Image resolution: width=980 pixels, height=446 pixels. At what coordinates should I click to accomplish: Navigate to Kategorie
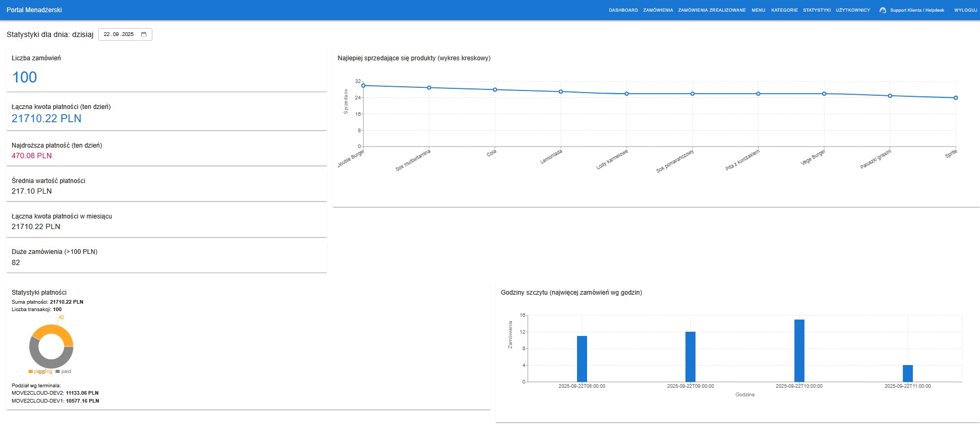[x=784, y=10]
